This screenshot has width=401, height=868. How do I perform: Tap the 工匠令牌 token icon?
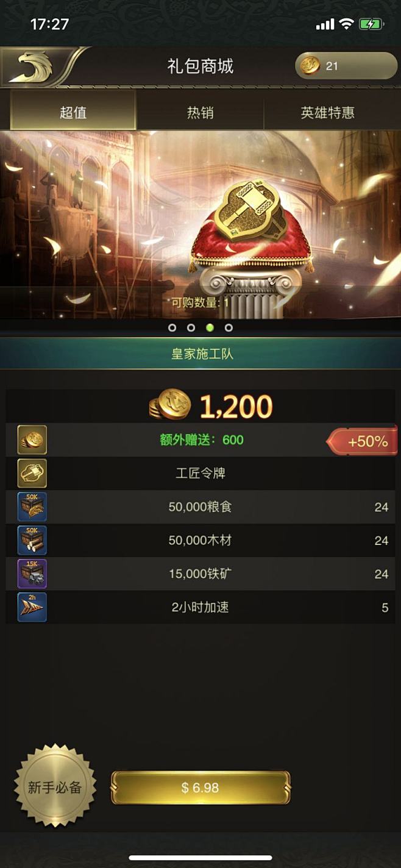click(x=32, y=474)
